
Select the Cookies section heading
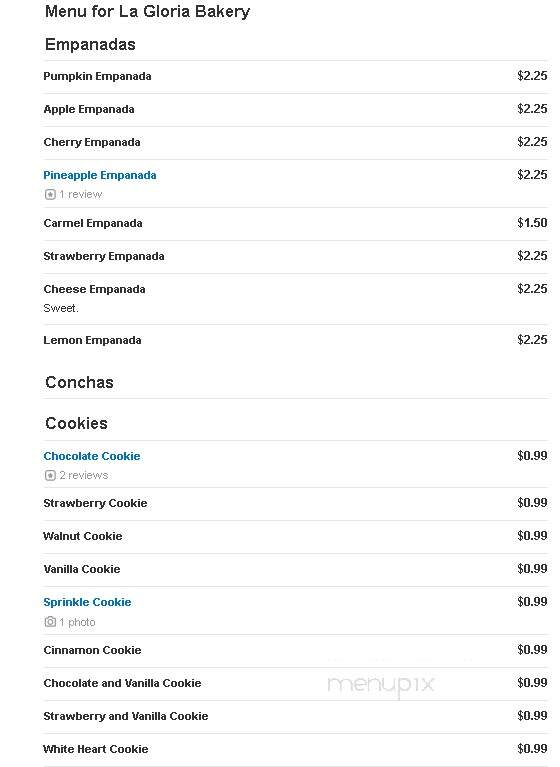(76, 423)
